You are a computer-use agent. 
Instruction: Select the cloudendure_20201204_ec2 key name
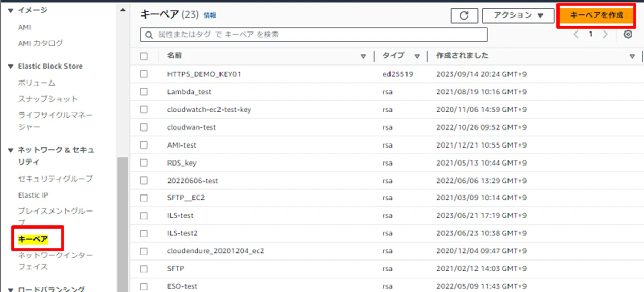(x=216, y=251)
